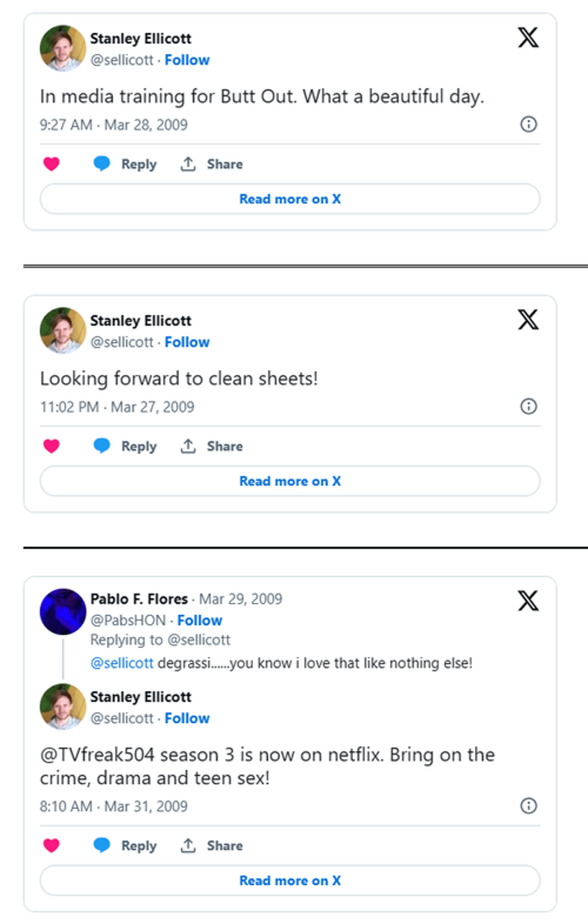This screenshot has height=924, width=588.
Task: Click Share on the Butt Out tweet
Action: pos(212,164)
